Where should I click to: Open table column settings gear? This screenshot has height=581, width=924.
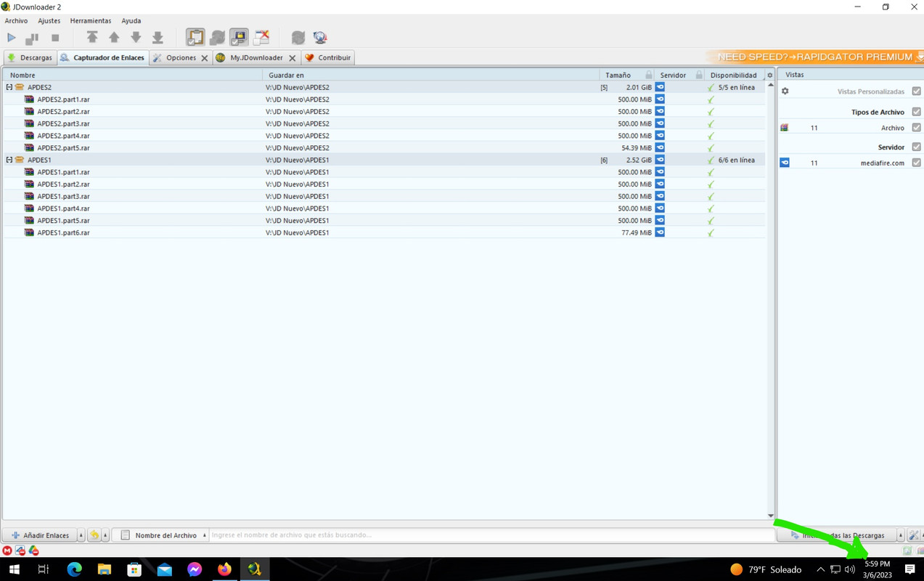tap(770, 75)
